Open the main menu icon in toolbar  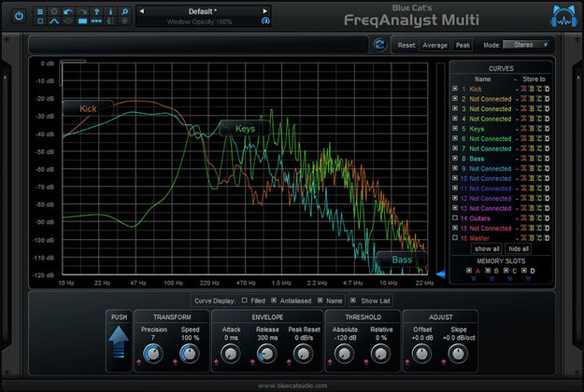pyautogui.click(x=40, y=11)
